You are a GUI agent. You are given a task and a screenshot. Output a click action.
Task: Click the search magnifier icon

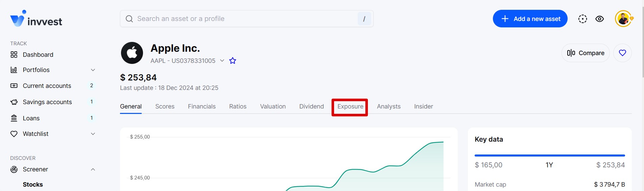pos(129,19)
